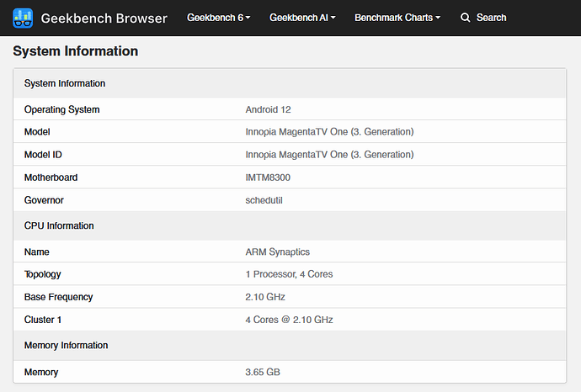Select the System Information page heading

[x=75, y=51]
